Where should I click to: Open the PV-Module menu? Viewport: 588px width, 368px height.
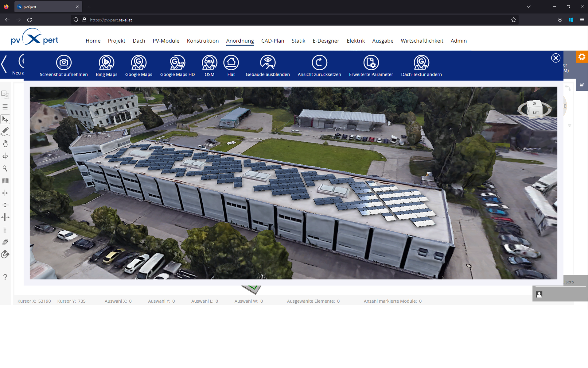click(166, 41)
